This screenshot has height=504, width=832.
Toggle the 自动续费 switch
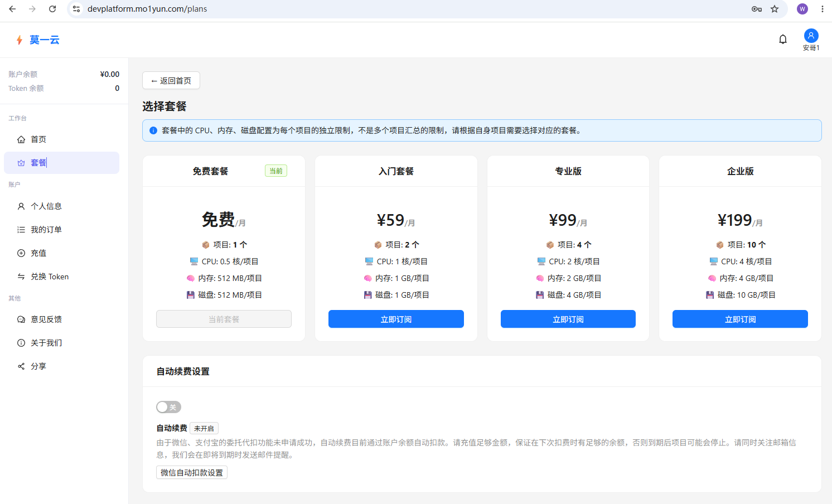[x=168, y=407]
